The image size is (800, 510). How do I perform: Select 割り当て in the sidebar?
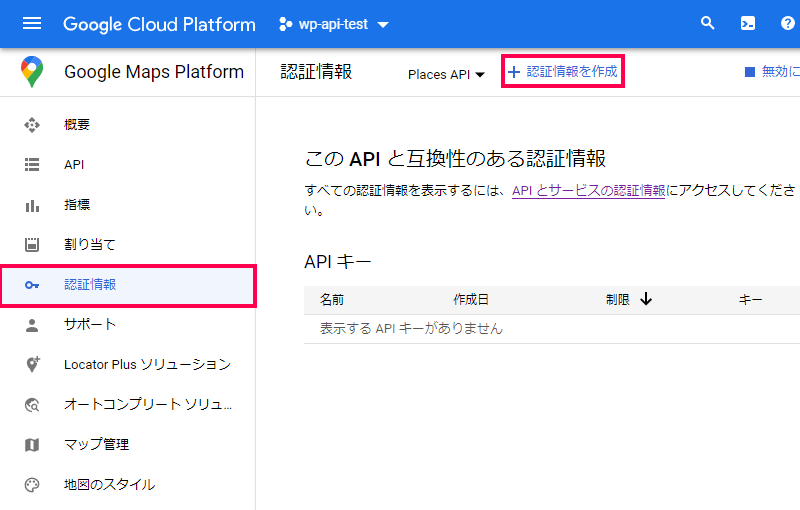pos(90,245)
